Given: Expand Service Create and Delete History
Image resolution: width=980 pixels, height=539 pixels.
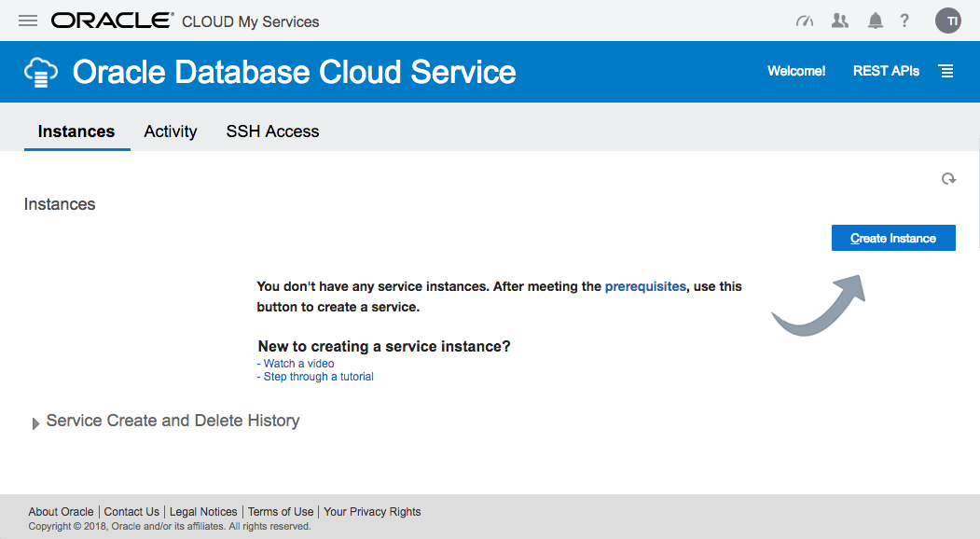Looking at the screenshot, I should pos(35,423).
